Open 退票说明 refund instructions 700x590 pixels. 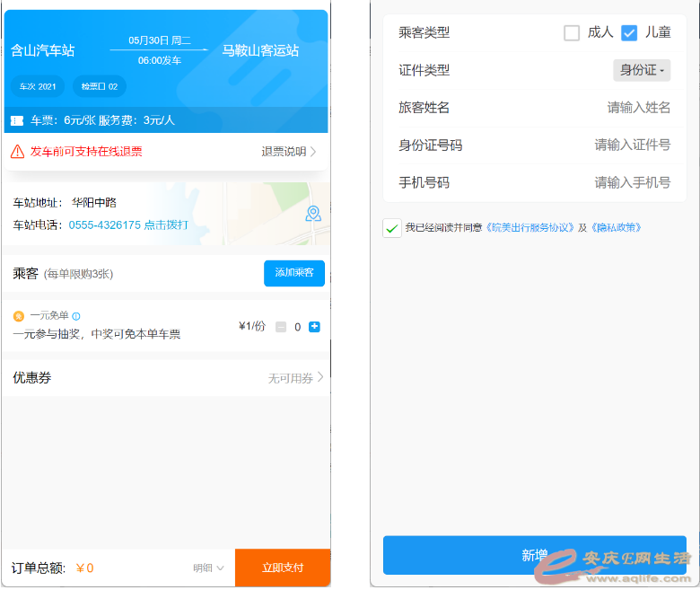pos(289,152)
